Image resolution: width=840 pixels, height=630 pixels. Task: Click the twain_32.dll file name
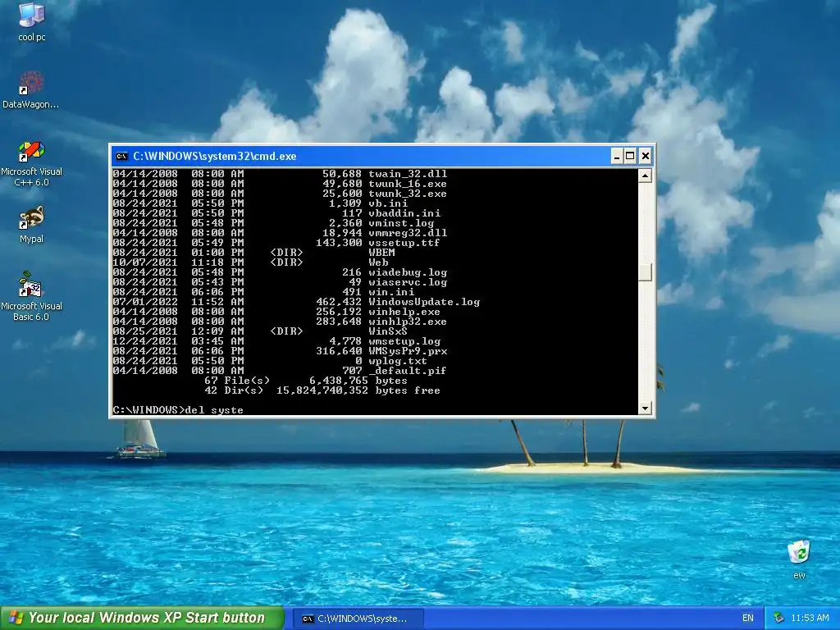(407, 174)
